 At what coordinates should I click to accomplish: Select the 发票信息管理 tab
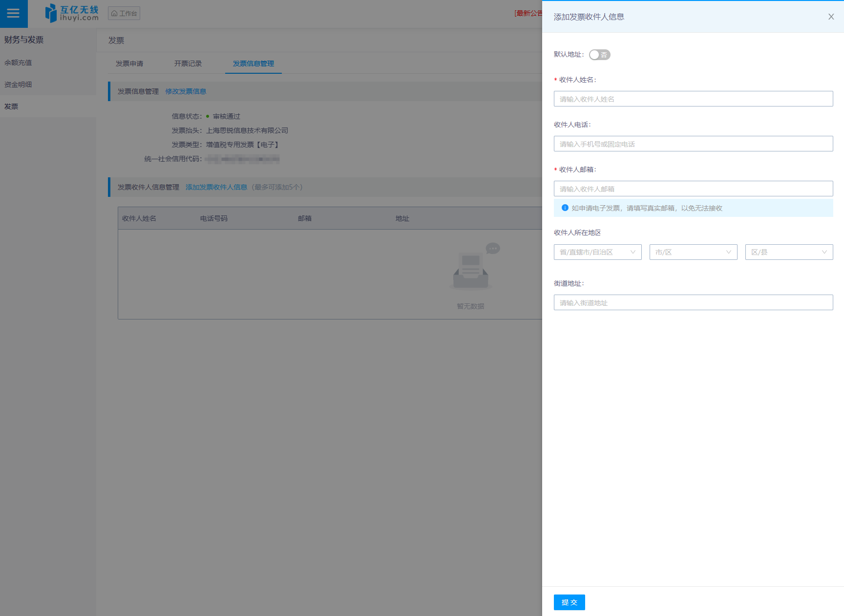253,64
